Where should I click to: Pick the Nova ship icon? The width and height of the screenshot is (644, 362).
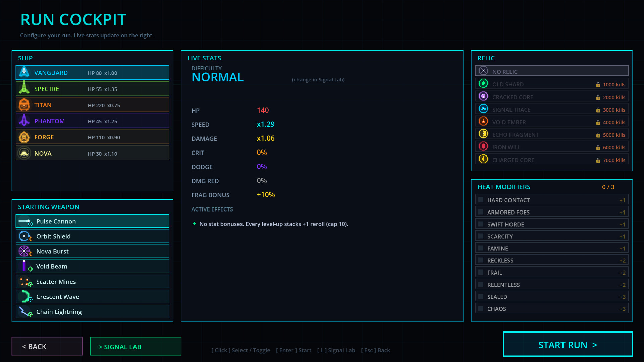24,153
